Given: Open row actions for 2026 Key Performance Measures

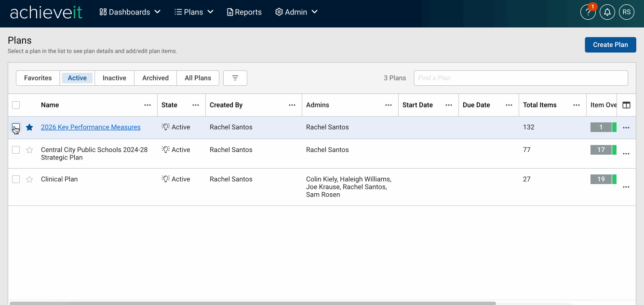Looking at the screenshot, I should (626, 128).
